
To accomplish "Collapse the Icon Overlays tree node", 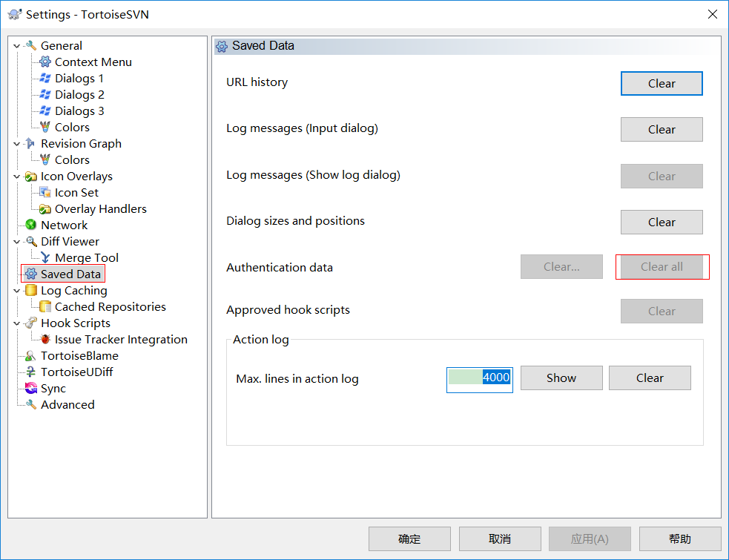I will point(17,177).
